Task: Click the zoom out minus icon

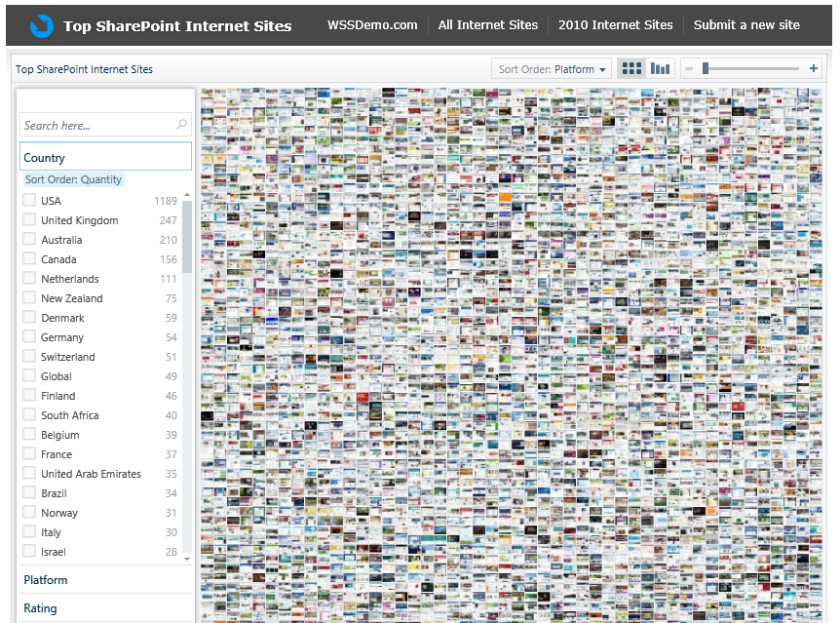Action: click(689, 68)
